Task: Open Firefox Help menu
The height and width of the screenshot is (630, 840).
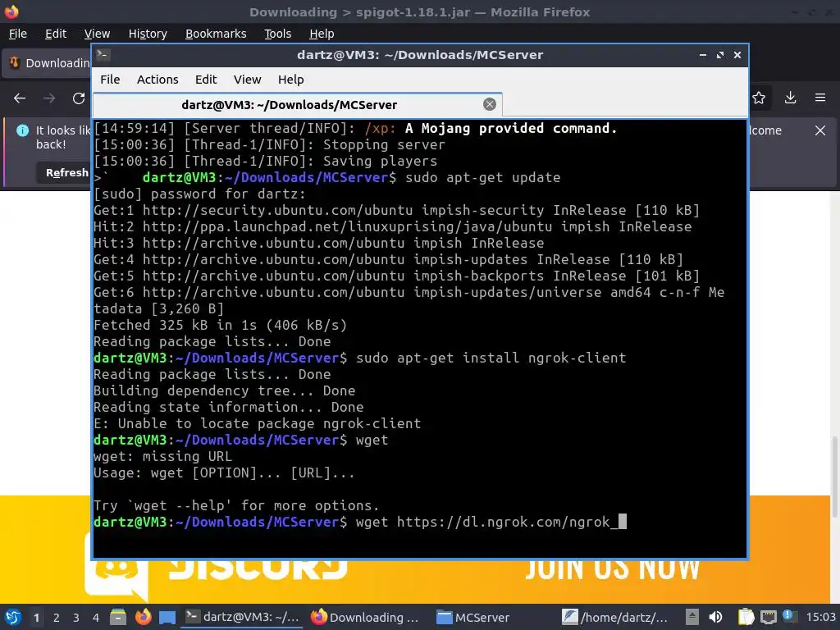Action: click(322, 34)
